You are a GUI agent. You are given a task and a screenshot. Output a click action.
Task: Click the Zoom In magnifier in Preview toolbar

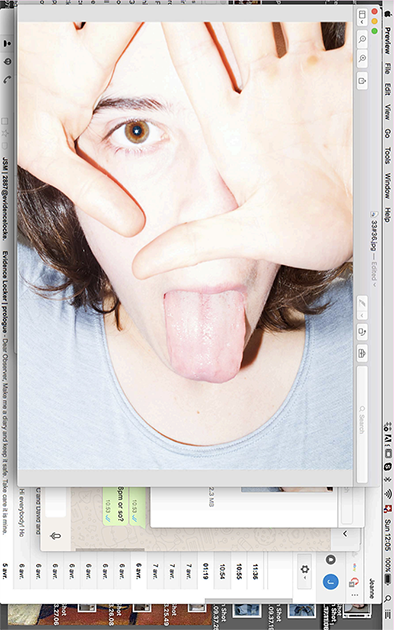pos(362,59)
